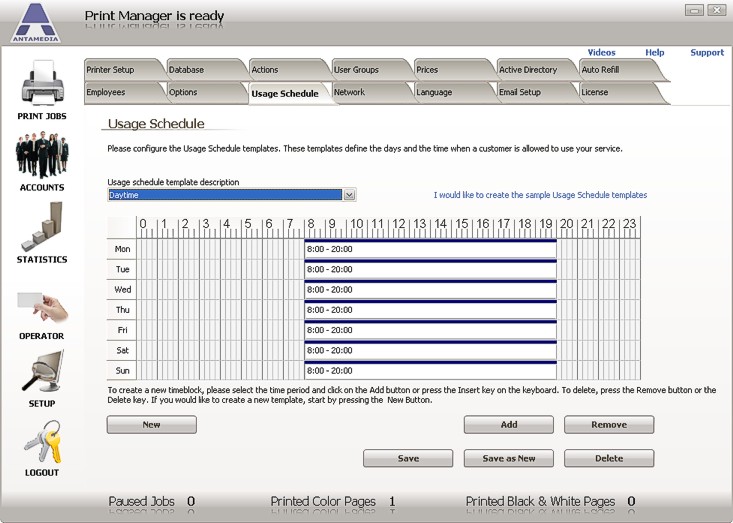Switch to the Language tab

tap(452, 92)
